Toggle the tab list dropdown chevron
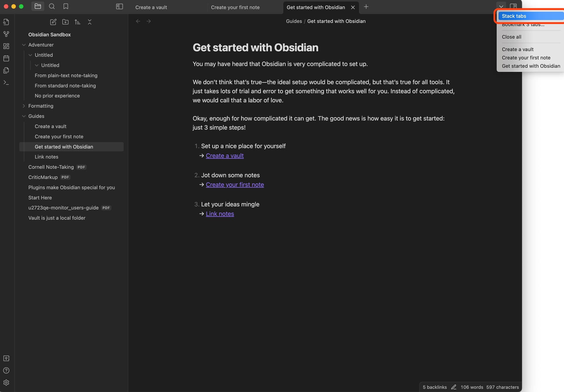This screenshot has width=564, height=392. [501, 6]
